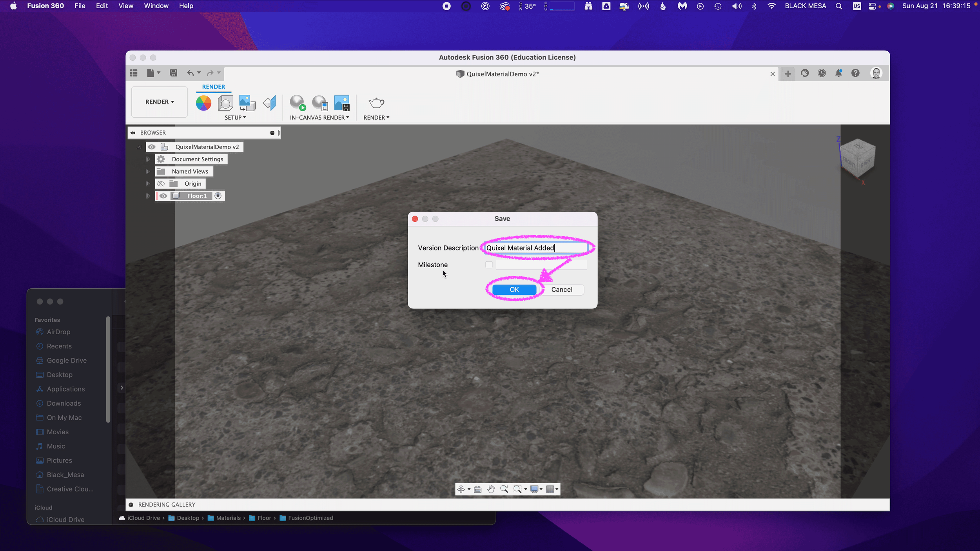This screenshot has height=551, width=980.
Task: Open the Edit menu
Action: pyautogui.click(x=102, y=6)
